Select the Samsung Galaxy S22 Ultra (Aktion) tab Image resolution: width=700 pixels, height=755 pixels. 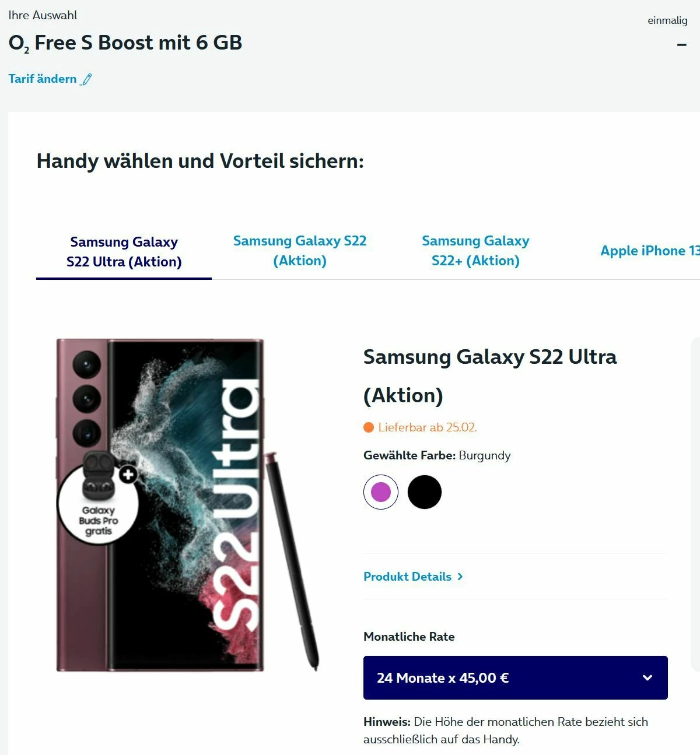[124, 252]
